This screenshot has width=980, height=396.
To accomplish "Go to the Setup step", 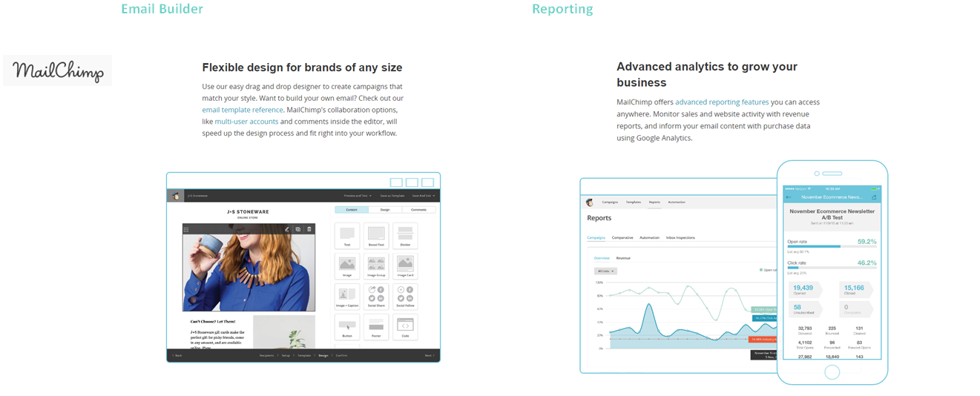I will (x=286, y=355).
